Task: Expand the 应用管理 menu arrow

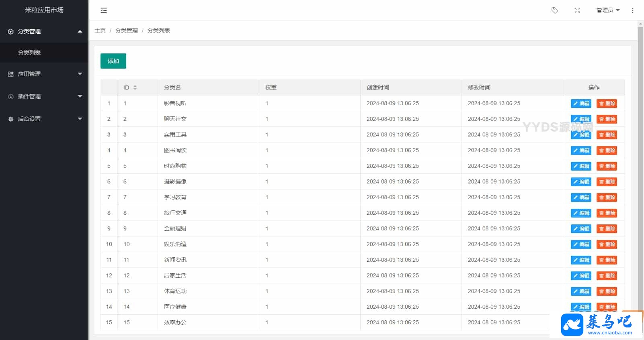Action: click(80, 74)
